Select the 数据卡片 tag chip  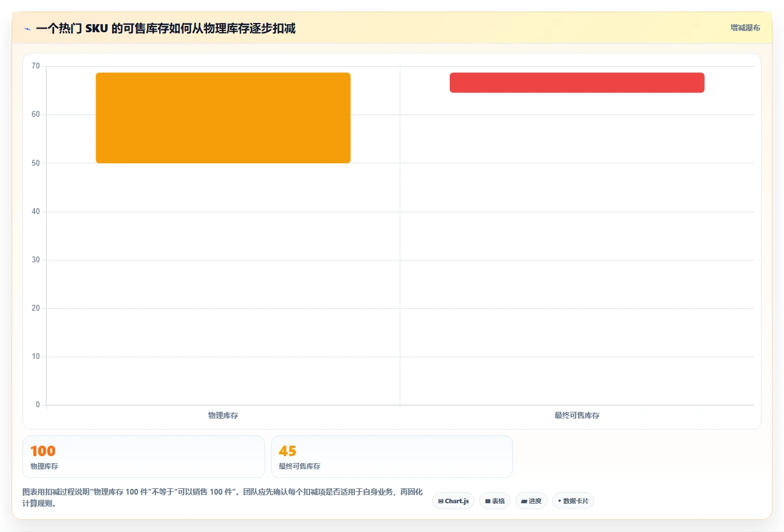573,501
